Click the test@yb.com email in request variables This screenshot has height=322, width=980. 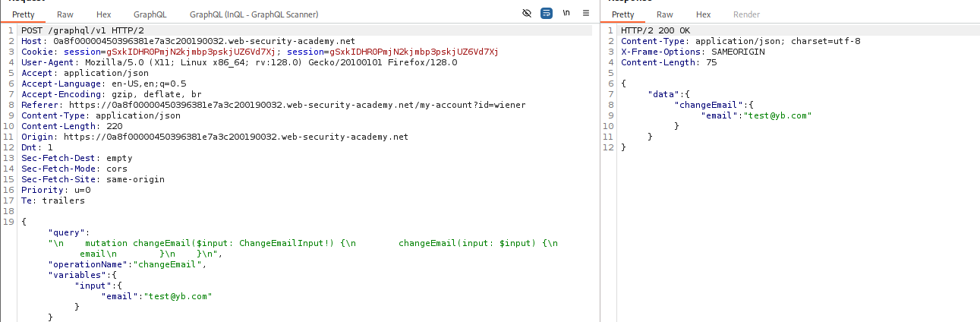(x=178, y=296)
